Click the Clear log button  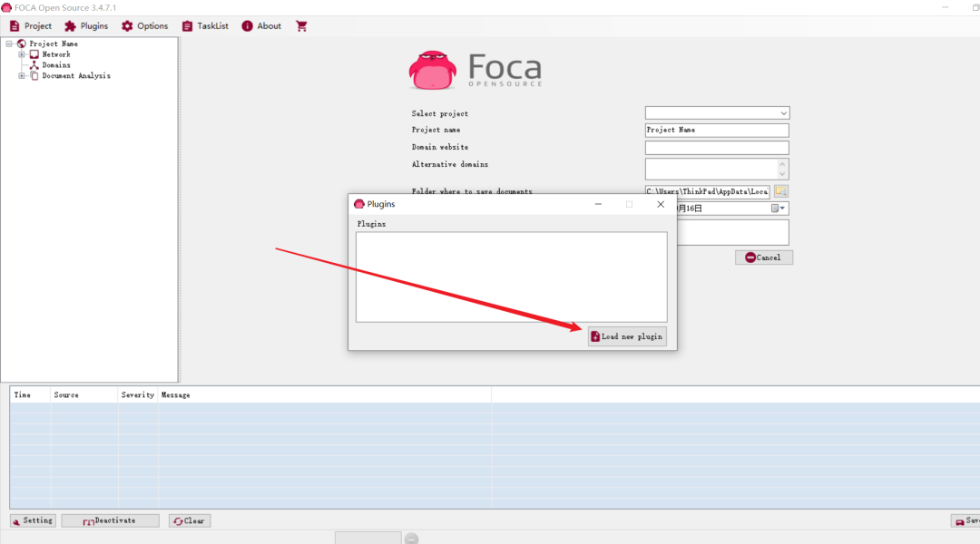190,521
